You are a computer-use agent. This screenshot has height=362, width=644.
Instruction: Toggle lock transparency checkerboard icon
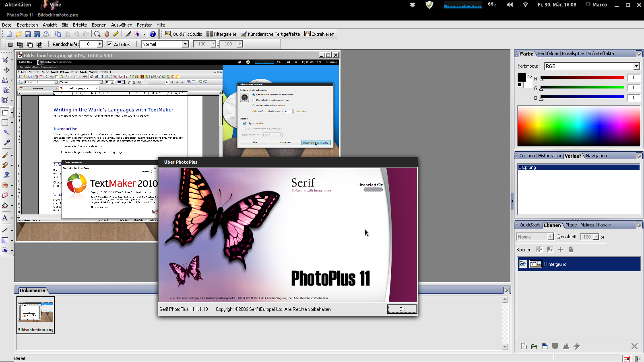[x=539, y=250]
